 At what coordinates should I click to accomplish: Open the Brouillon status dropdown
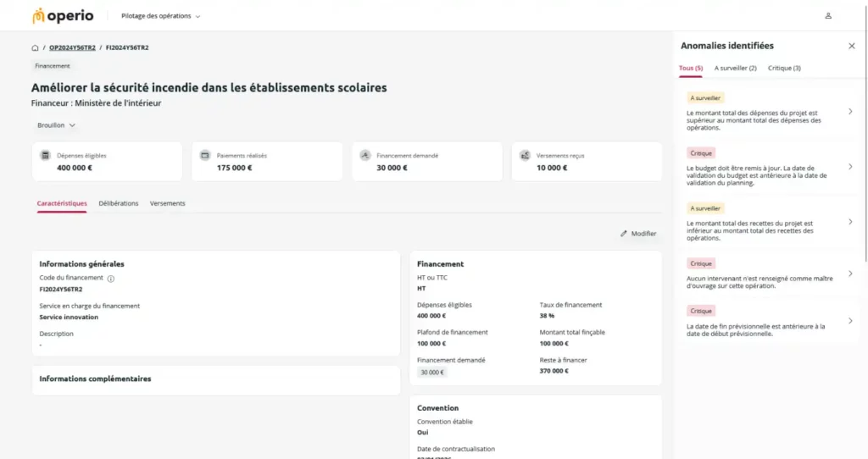(56, 125)
